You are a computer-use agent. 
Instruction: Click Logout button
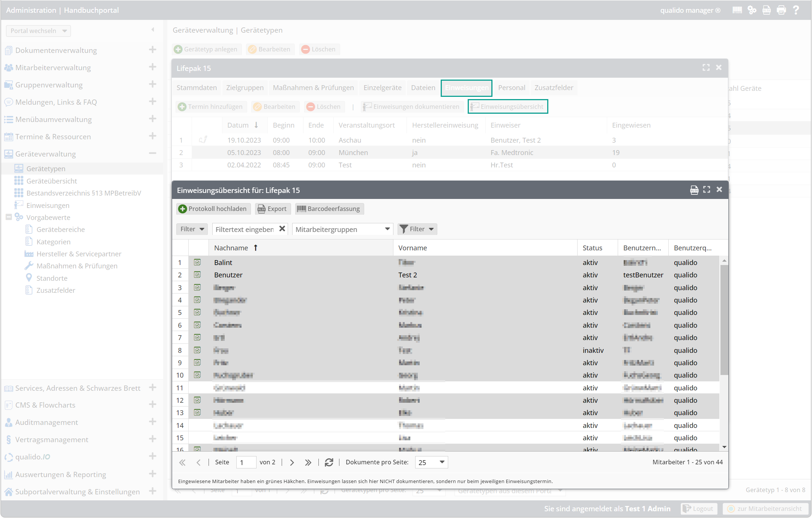(x=698, y=509)
